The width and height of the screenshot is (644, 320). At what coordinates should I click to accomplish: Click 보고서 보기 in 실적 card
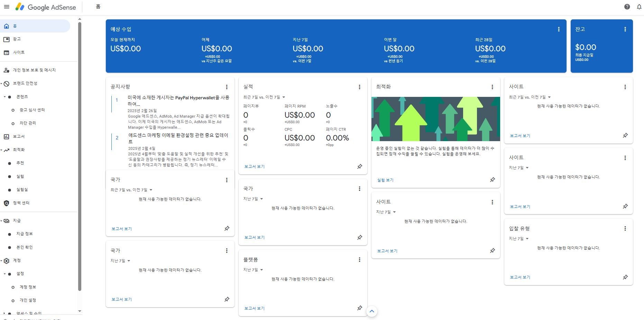[255, 166]
